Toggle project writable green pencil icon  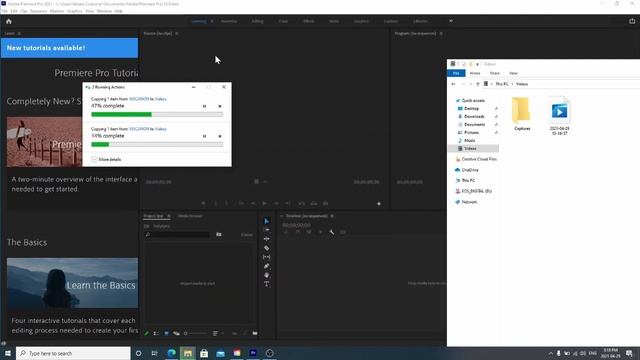point(147,333)
